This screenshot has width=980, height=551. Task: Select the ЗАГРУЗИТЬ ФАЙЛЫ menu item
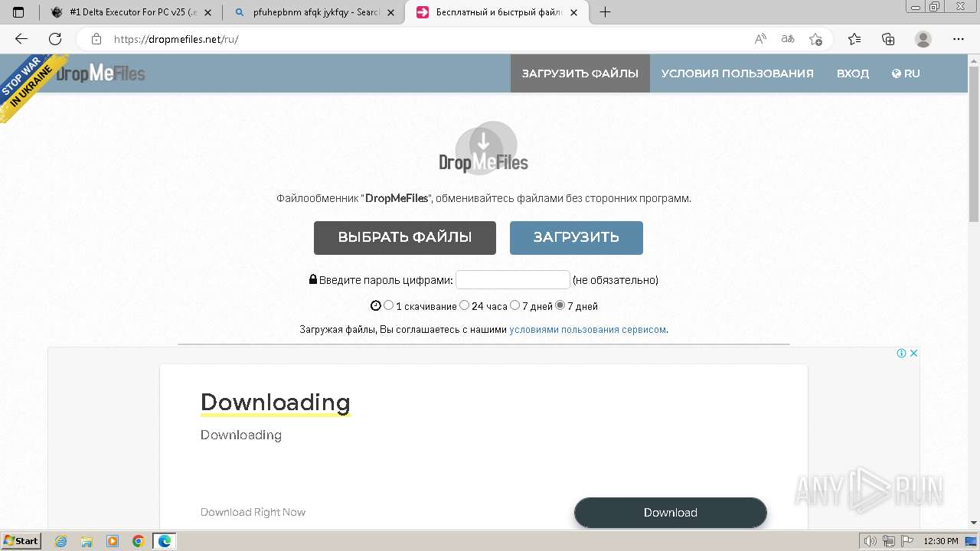[x=580, y=73]
